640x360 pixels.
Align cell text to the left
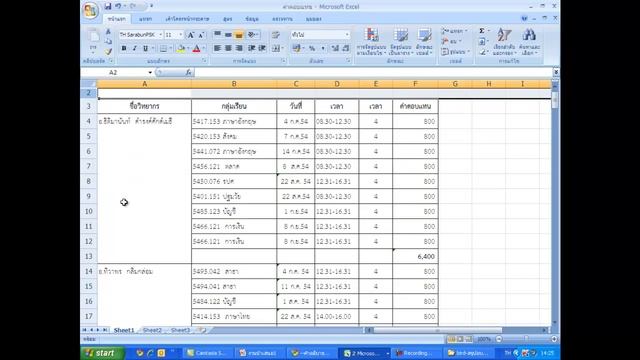(x=218, y=49)
